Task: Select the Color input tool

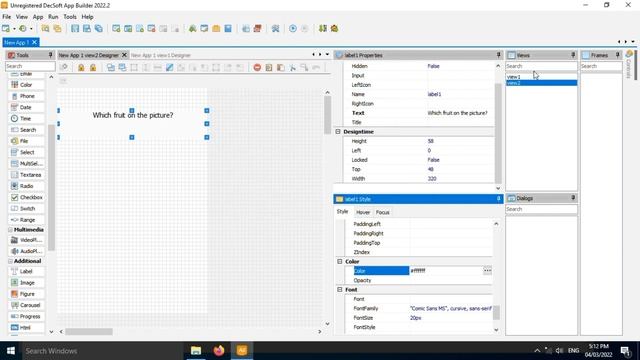Action: [26, 85]
